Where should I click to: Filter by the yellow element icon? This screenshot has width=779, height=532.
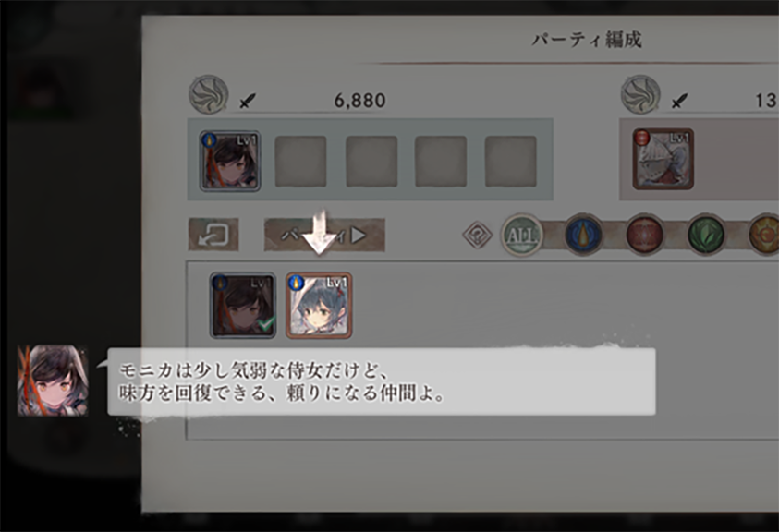(764, 235)
